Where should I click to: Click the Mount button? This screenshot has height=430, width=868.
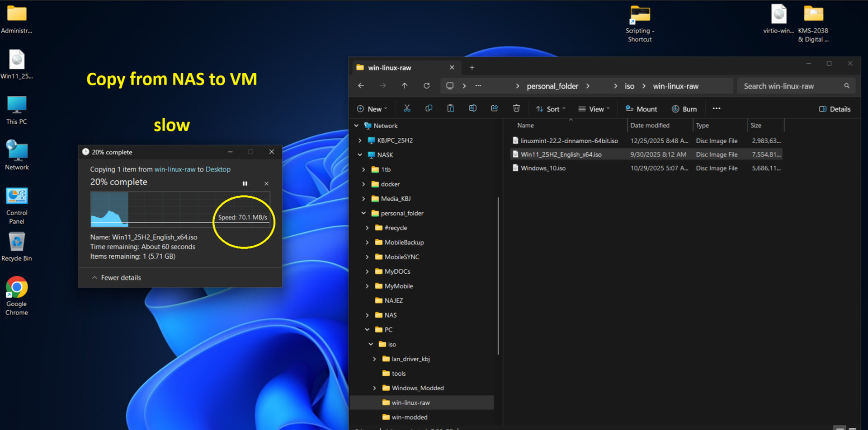(641, 109)
